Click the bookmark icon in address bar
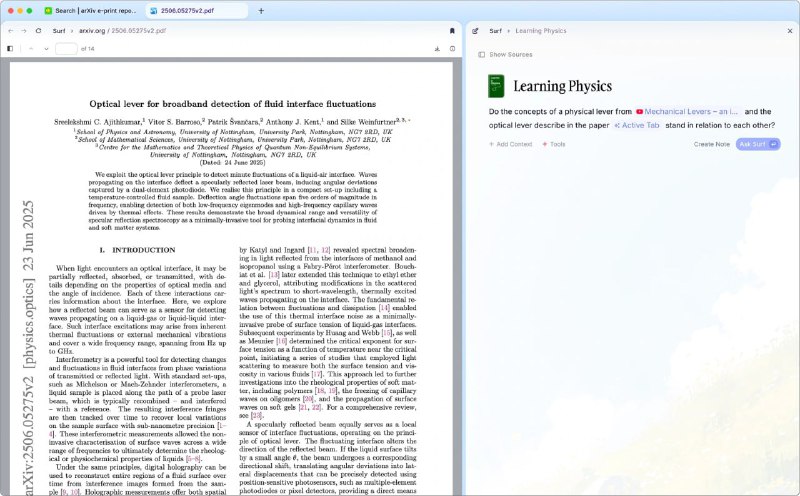 pos(451,31)
